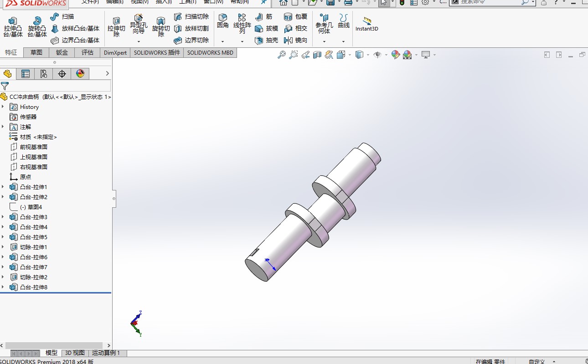Select the Extruded Boss/Base (拉伸凸台/基体) tool
The width and height of the screenshot is (588, 364).
13,27
